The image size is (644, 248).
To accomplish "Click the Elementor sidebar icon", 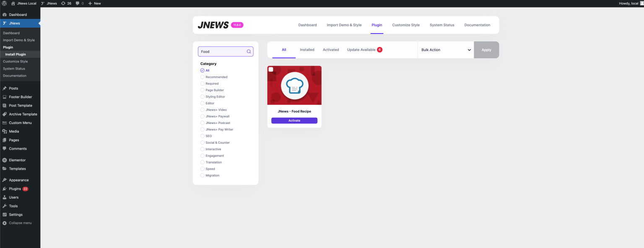I will click(4, 160).
